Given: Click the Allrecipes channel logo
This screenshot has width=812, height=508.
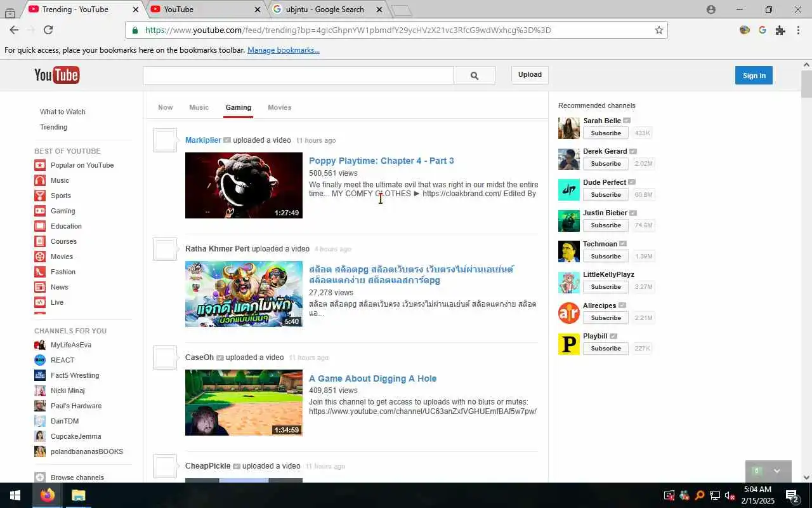Looking at the screenshot, I should coord(569,313).
